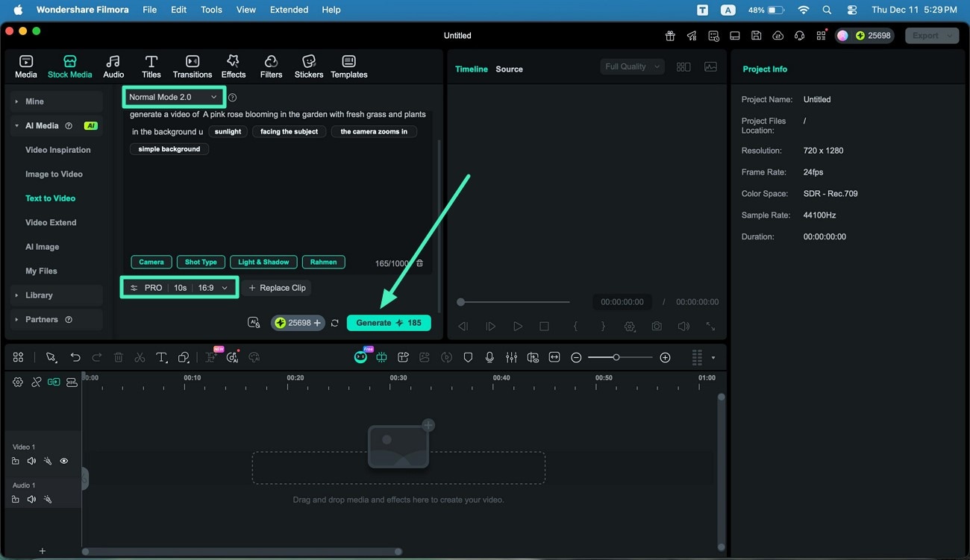970x560 pixels.
Task: Select the Rahmen prompt tag
Action: tap(324, 262)
